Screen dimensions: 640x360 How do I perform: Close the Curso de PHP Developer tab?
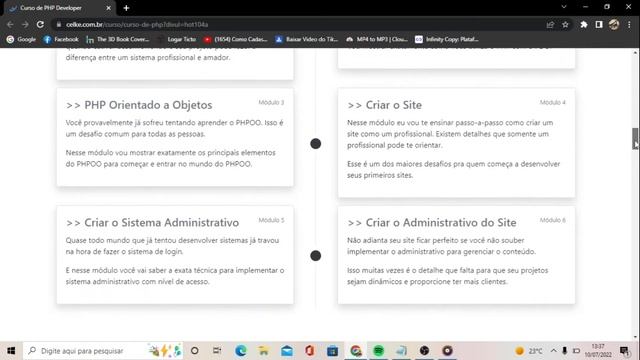coord(108,8)
